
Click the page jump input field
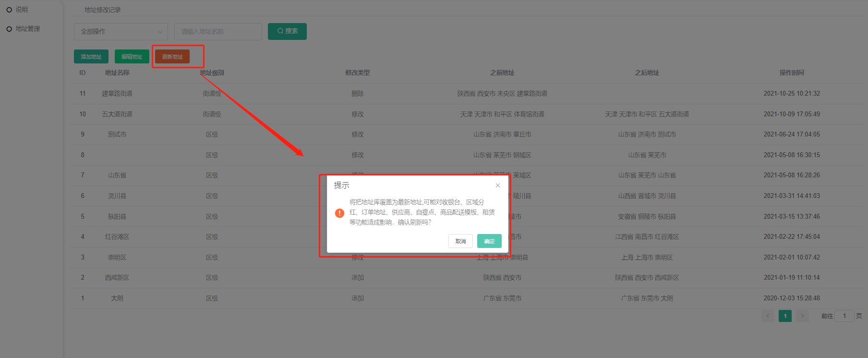click(844, 316)
